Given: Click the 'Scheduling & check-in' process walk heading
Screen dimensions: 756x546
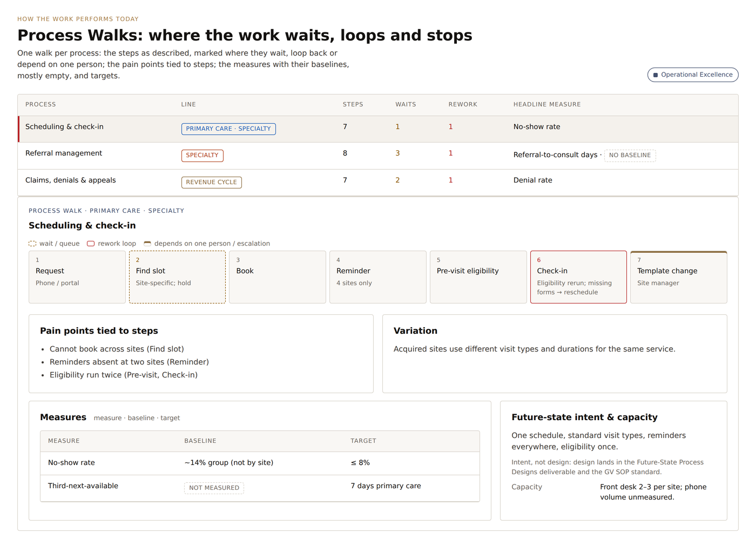Looking at the screenshot, I should pos(82,226).
